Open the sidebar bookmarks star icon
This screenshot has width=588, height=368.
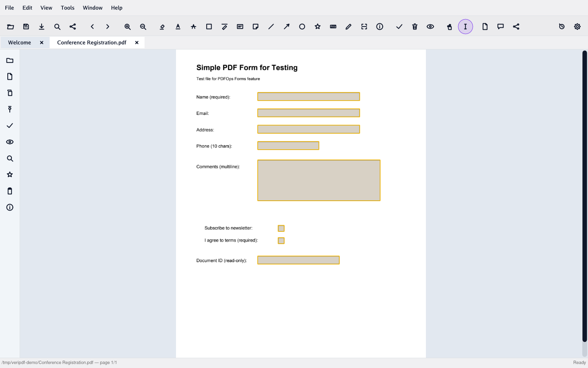[10, 175]
